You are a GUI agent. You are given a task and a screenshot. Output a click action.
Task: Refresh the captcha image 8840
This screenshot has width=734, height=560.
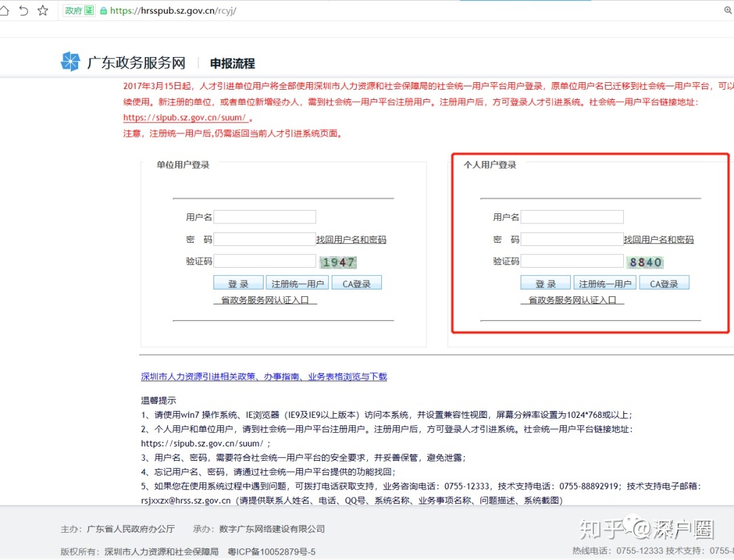(x=646, y=262)
